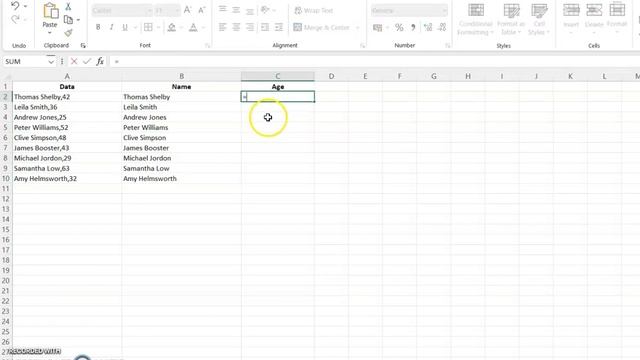Open the Name Box dropdown arrow
640x360 pixels.
(x=51, y=62)
